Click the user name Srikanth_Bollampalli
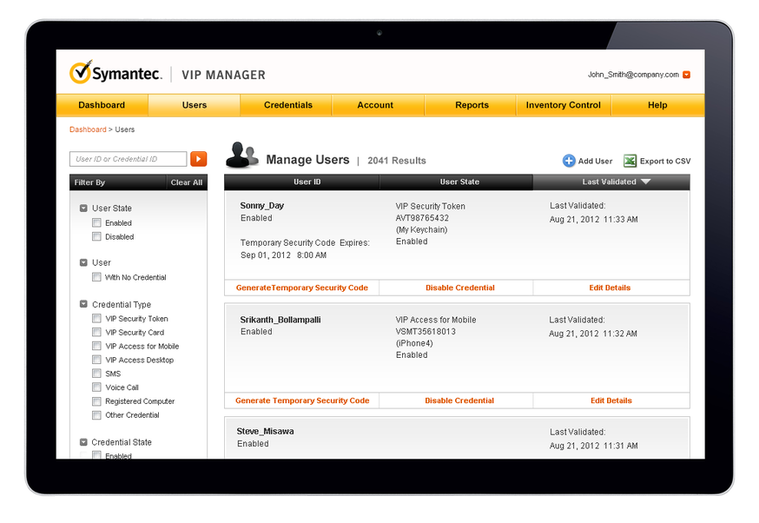This screenshot has width=759, height=523. tap(280, 320)
